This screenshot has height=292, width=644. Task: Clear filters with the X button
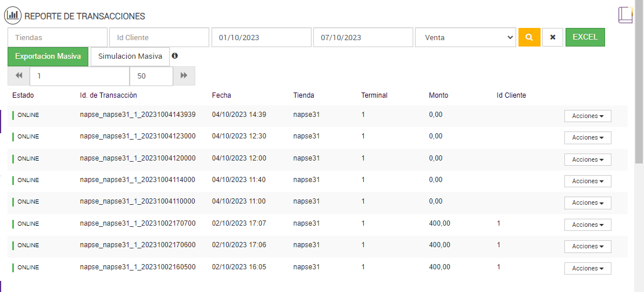click(x=552, y=37)
